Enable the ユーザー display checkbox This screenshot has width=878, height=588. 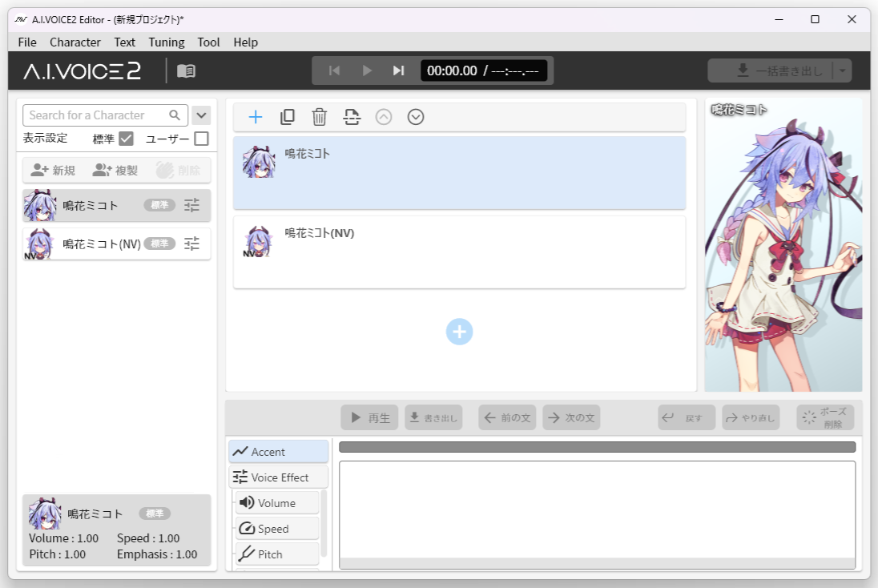(202, 139)
